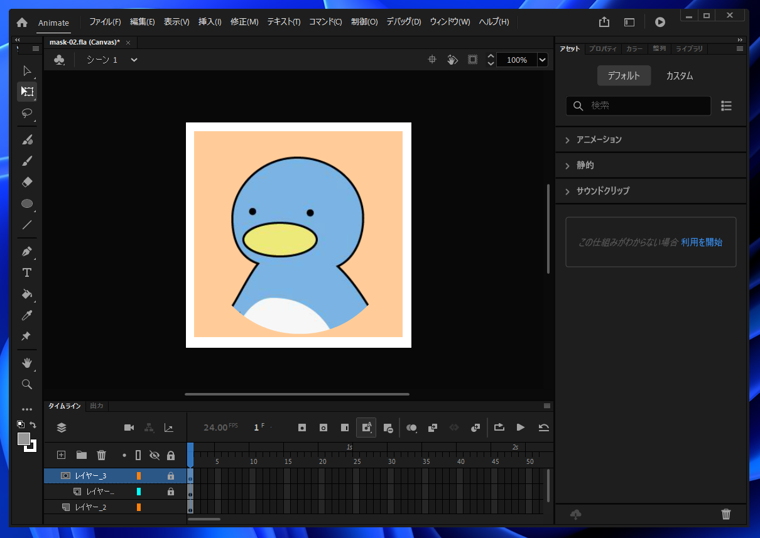Select the Free Transform tool
The height and width of the screenshot is (538, 760).
click(27, 92)
